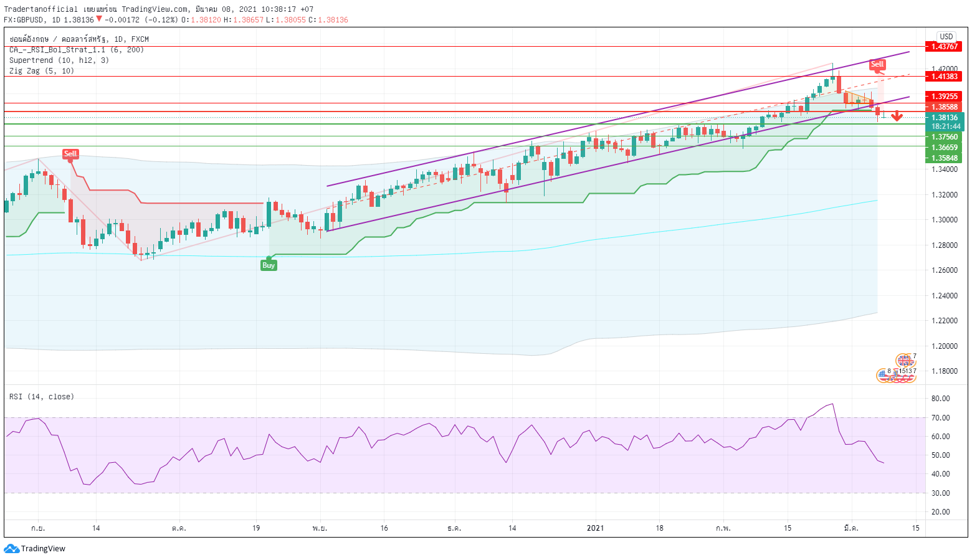Click the 50.00 RSI axis tick
Viewport: 972px width, 560px height.
940,455
